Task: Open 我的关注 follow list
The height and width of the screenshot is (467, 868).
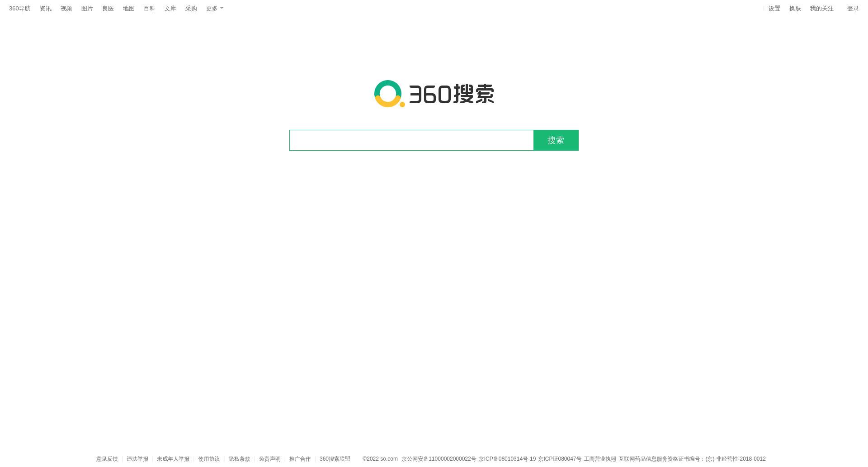Action: (x=822, y=9)
